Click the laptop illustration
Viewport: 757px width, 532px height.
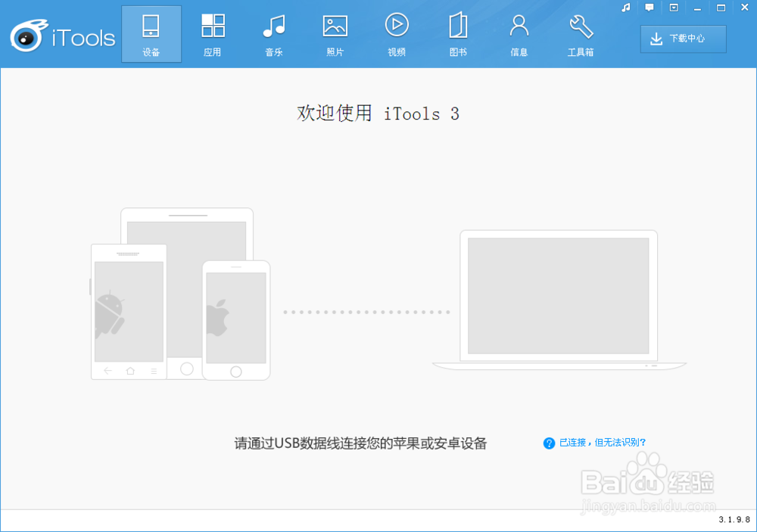coord(559,300)
